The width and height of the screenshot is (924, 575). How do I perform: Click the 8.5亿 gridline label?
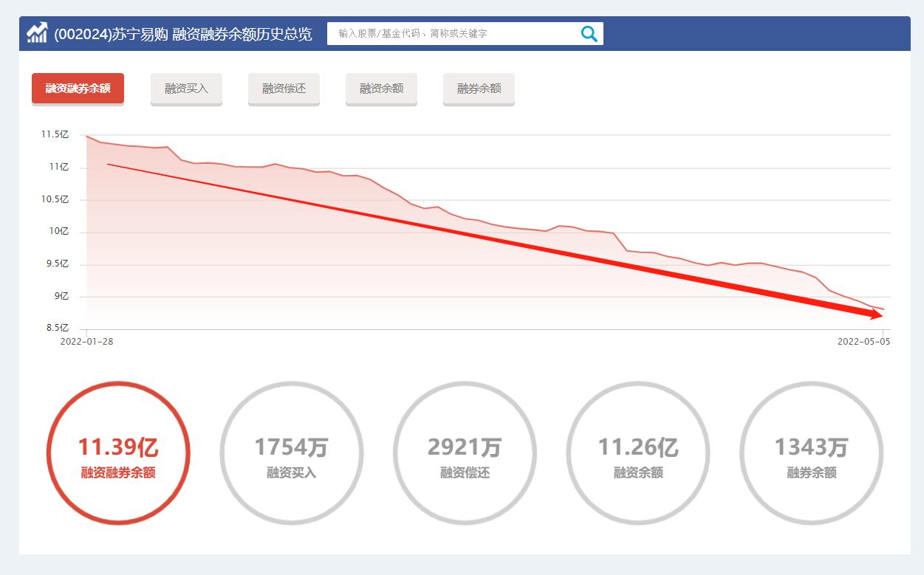(57, 327)
